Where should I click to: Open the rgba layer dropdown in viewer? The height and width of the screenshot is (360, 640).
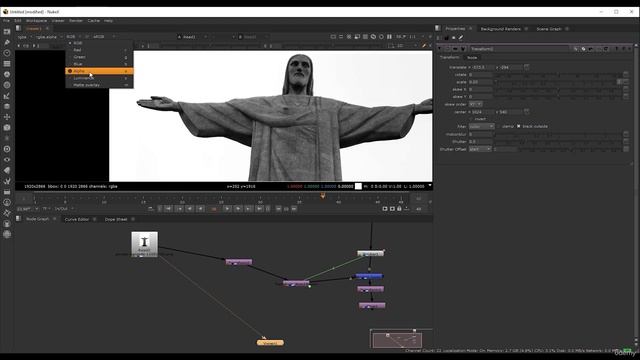[24, 37]
